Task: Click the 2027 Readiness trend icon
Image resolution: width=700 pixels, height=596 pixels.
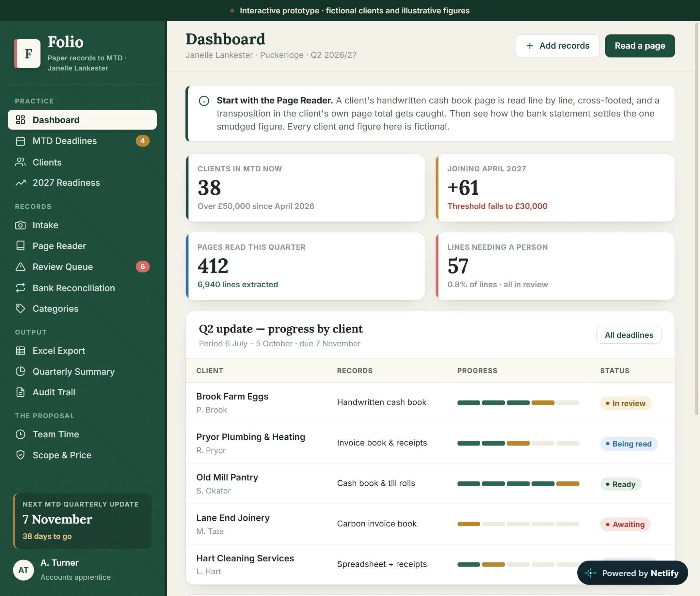Action: coord(20,183)
